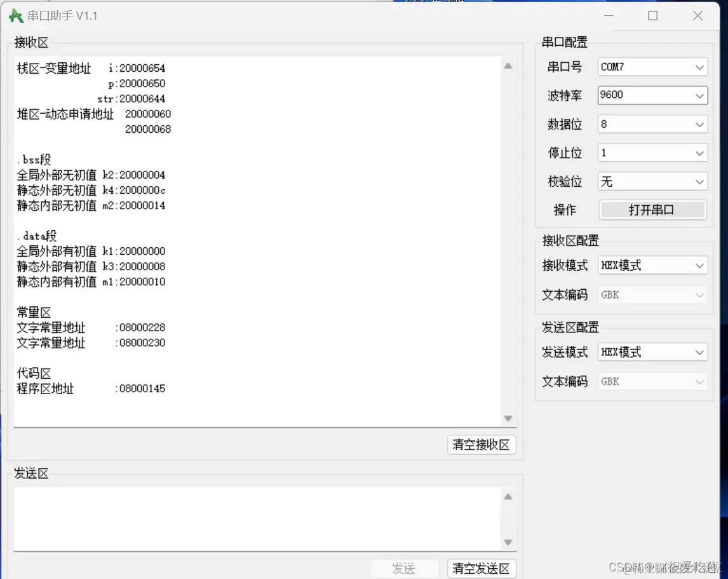Click the line 堆区-动态申请地址 20000060
728x579 pixels.
94,114
